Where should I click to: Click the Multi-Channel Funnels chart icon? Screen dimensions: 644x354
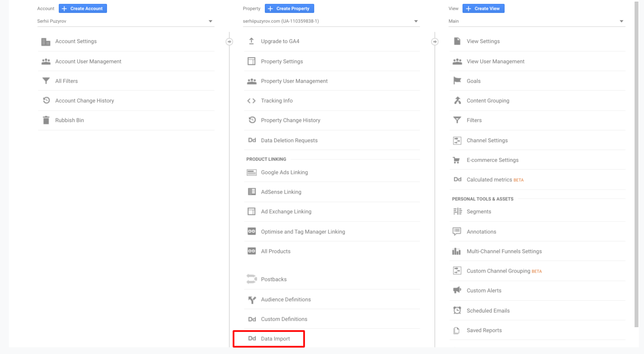coord(457,251)
